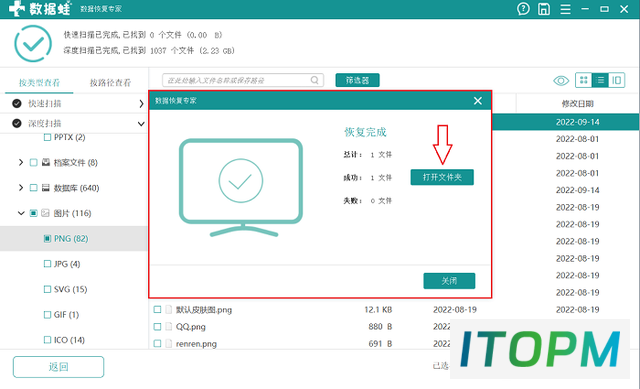Check the 档案文件 (8) checkbox

click(x=33, y=163)
